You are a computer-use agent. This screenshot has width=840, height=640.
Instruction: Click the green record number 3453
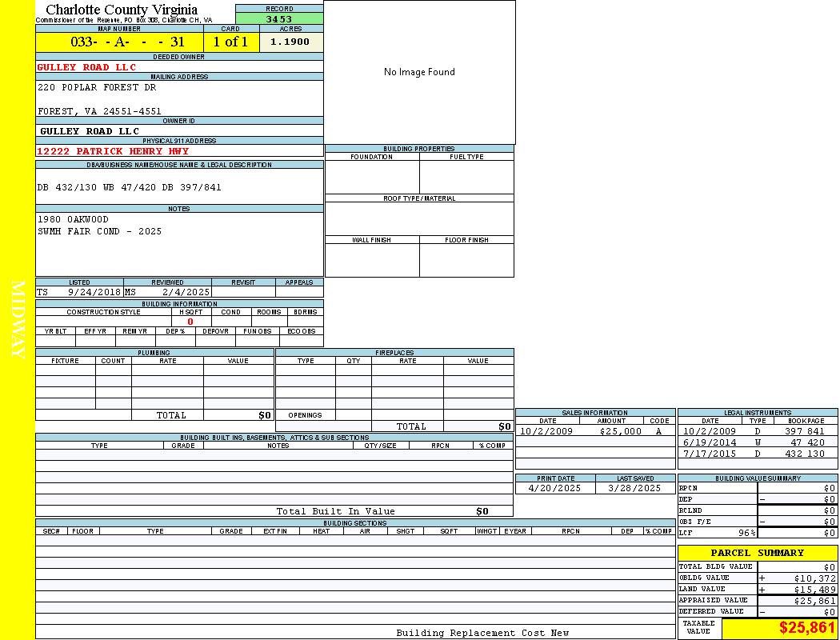point(279,18)
